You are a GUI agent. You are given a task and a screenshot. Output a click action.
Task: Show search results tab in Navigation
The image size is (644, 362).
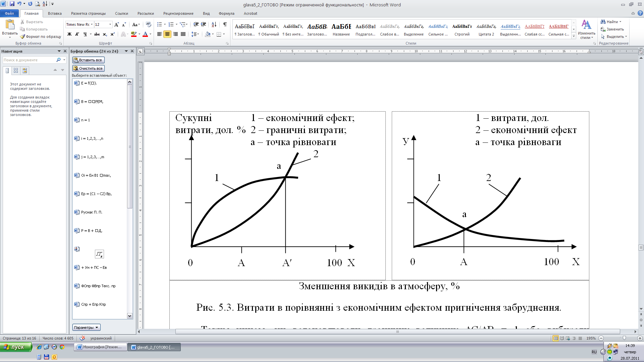pyautogui.click(x=24, y=70)
